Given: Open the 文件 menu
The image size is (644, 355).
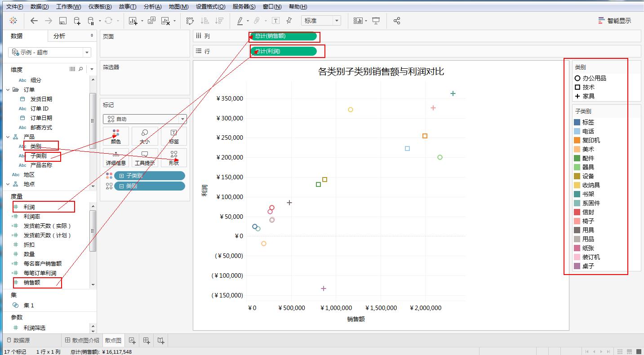Looking at the screenshot, I should click(14, 7).
